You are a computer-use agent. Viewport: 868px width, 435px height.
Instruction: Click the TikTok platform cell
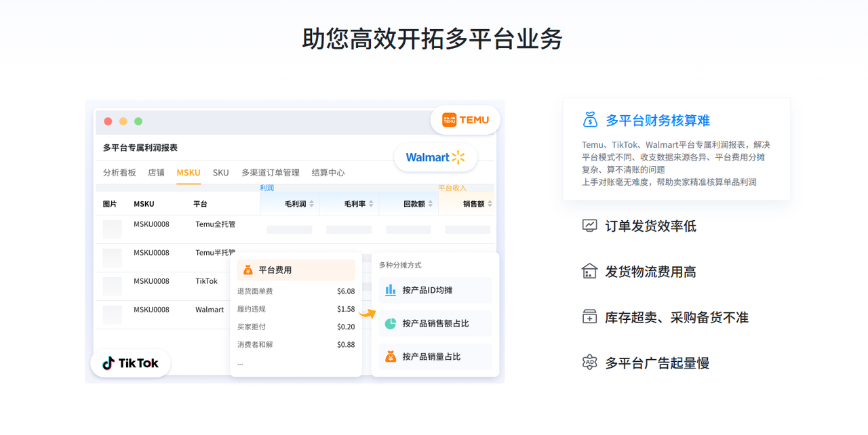(207, 281)
